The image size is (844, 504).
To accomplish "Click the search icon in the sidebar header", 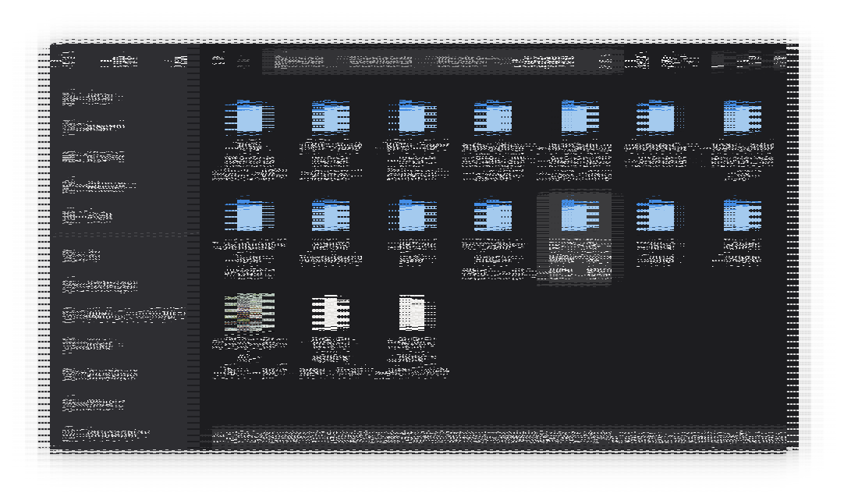I will [x=68, y=60].
